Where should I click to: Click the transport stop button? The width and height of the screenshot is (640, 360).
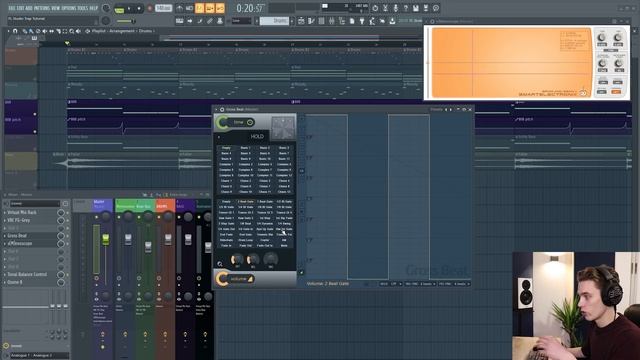click(x=139, y=9)
